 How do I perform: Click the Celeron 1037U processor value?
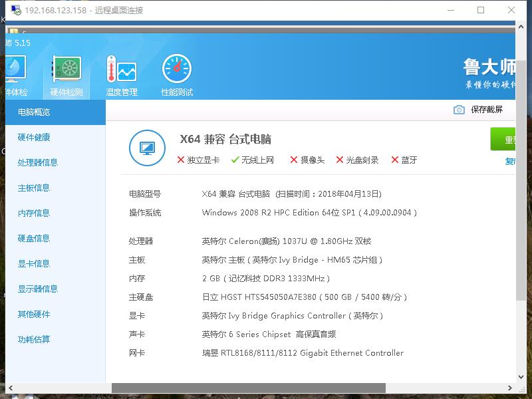coord(287,241)
